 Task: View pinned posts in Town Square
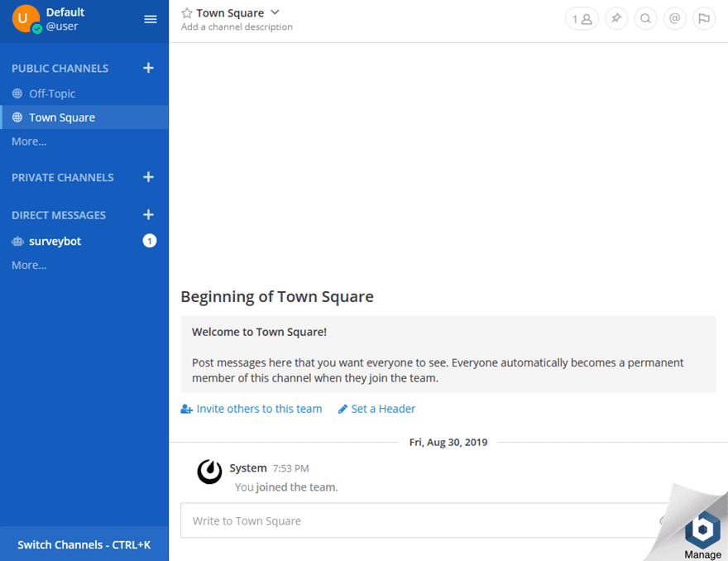(x=615, y=18)
